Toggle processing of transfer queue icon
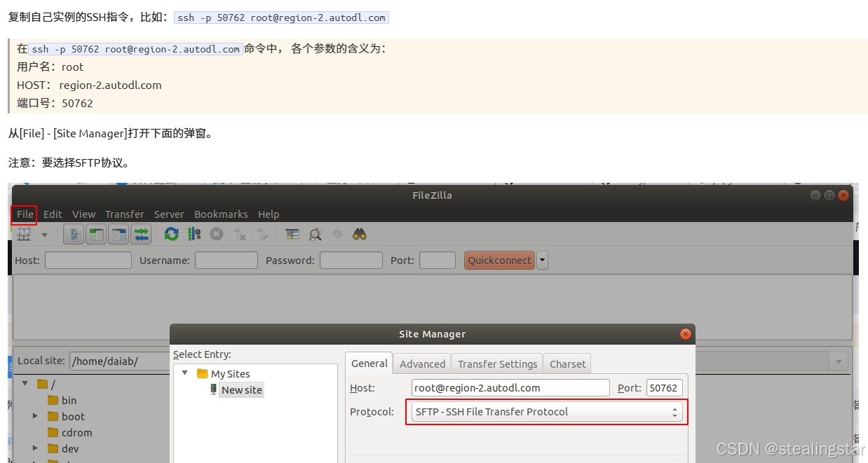Screen dimensions: 868x463 point(194,234)
